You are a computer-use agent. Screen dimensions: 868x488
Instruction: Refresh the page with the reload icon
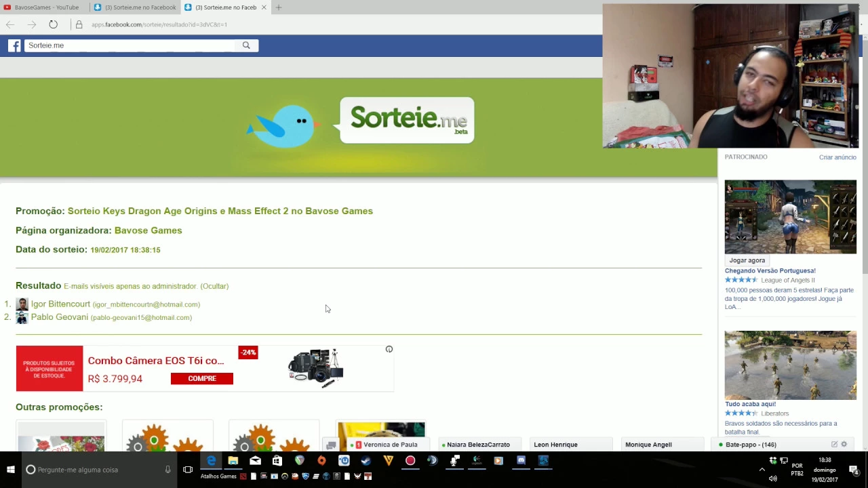[53, 24]
